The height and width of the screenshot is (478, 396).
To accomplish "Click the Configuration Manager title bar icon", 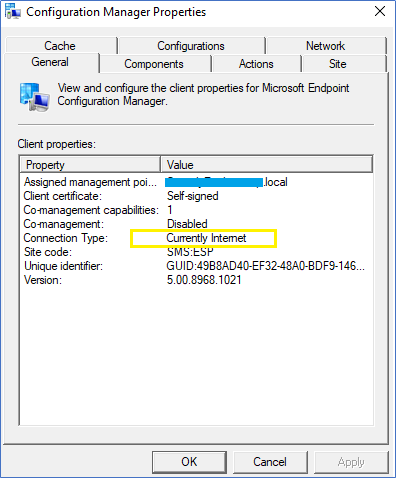I will click(x=13, y=12).
